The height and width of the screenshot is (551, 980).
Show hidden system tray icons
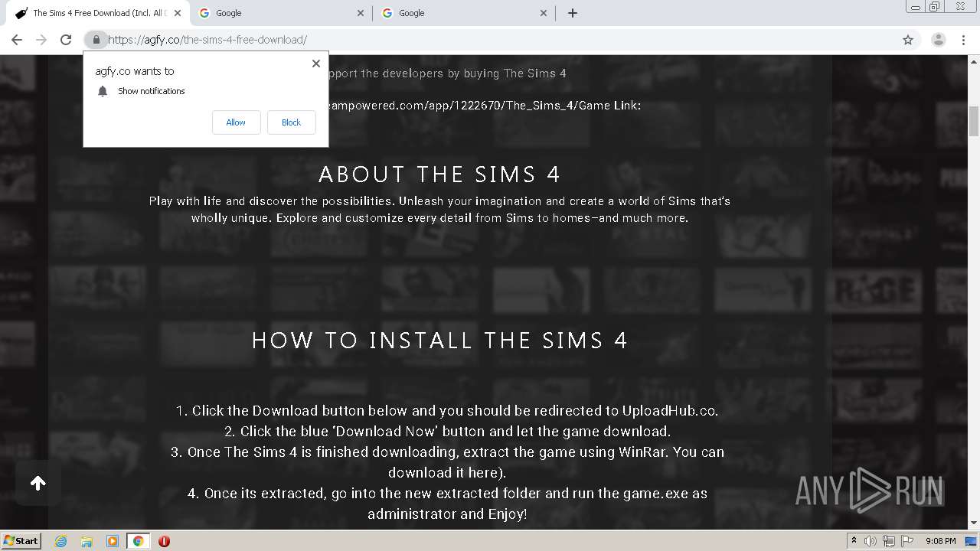(x=854, y=541)
